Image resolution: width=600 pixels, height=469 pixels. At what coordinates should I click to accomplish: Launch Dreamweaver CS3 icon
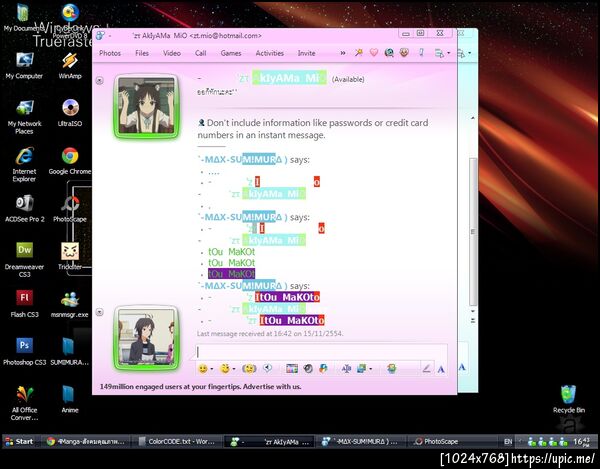pyautogui.click(x=24, y=259)
